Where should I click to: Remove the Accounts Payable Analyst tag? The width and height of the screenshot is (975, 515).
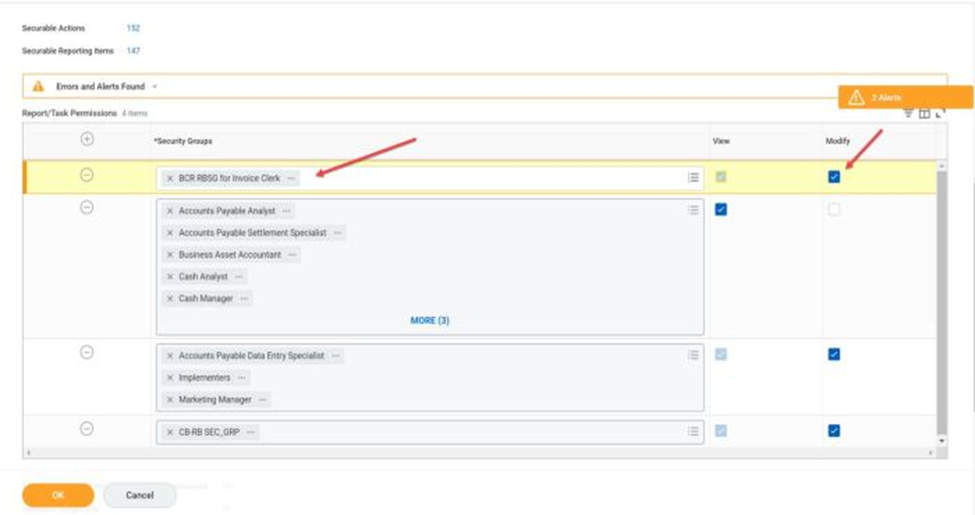click(x=170, y=211)
